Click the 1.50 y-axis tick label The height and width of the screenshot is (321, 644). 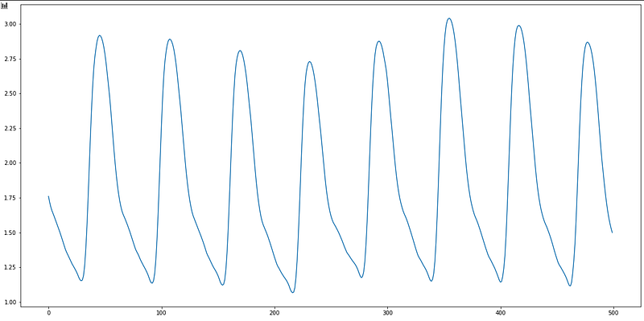[x=10, y=233]
